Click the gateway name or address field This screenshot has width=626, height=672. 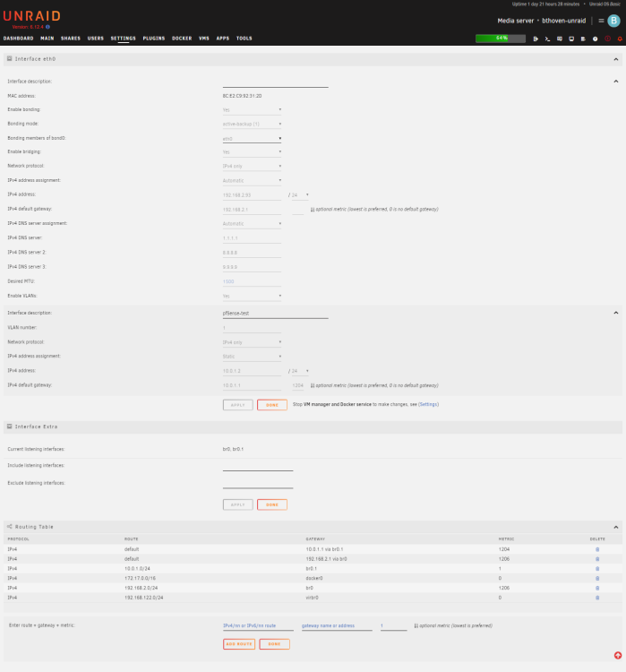[337, 625]
